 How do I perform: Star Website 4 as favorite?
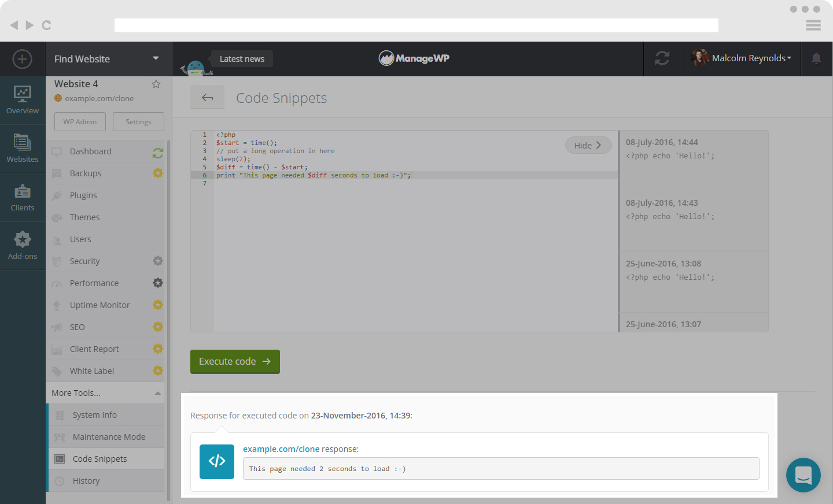click(156, 84)
